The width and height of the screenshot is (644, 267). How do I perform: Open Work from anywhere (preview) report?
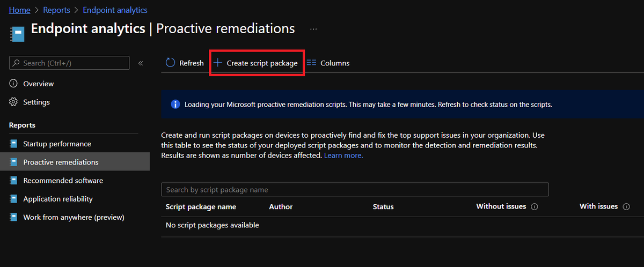(75, 217)
